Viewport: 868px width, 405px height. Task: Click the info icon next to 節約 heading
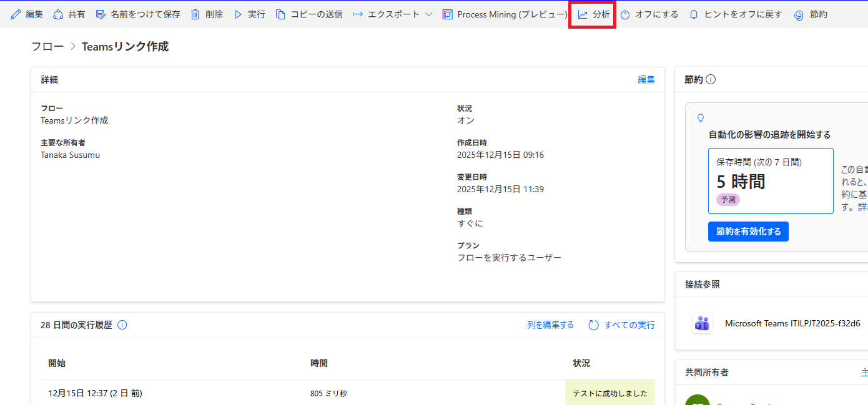click(x=711, y=79)
